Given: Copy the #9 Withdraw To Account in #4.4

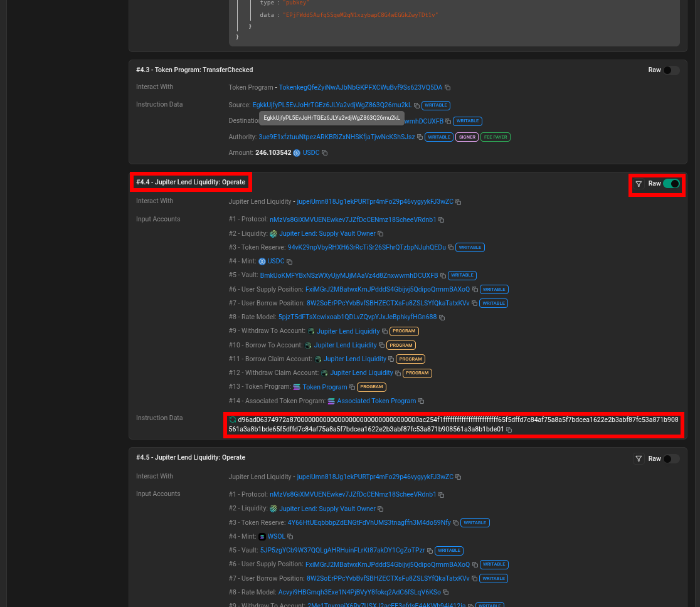Looking at the screenshot, I should coord(384,331).
